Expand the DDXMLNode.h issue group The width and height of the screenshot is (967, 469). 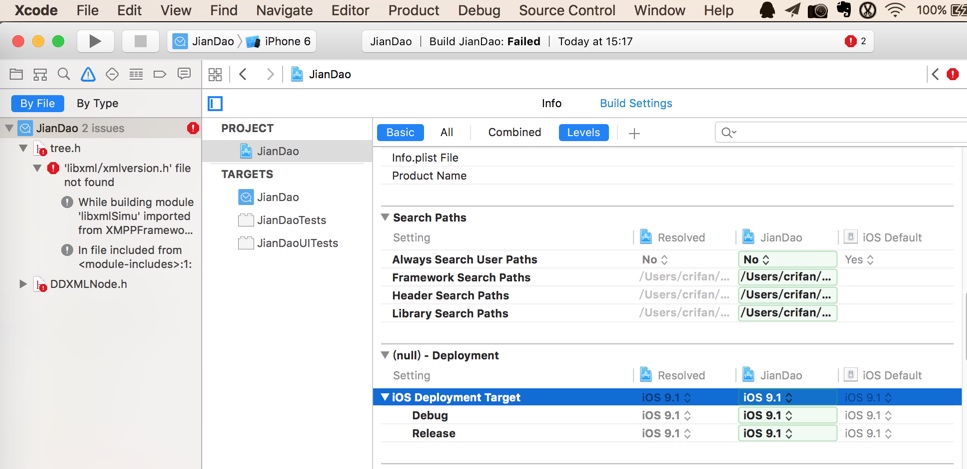pos(23,284)
